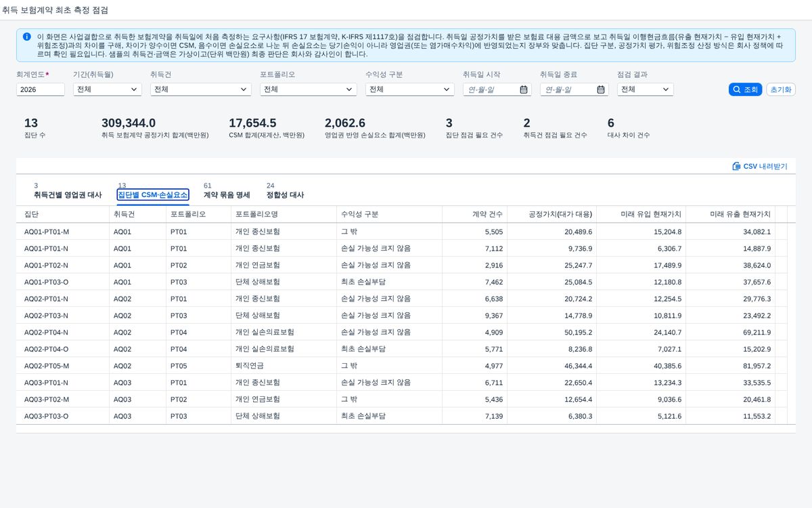812x508 pixels.
Task: Open the 계약 묶음 명세 tab
Action: (x=227, y=194)
